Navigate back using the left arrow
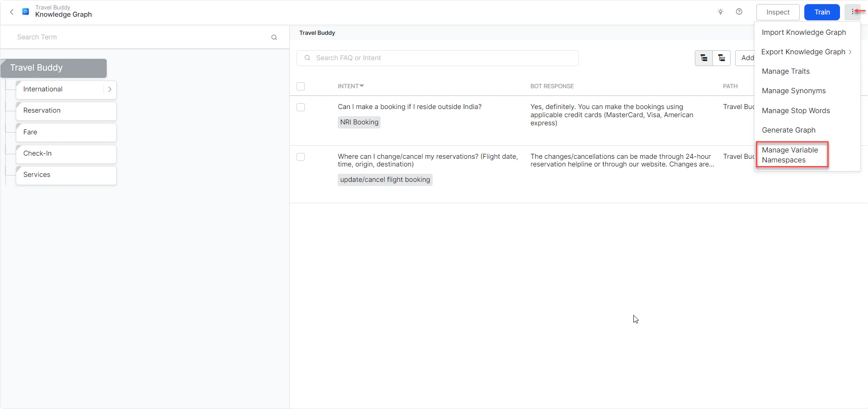Viewport: 868px width, 409px height. (x=12, y=12)
